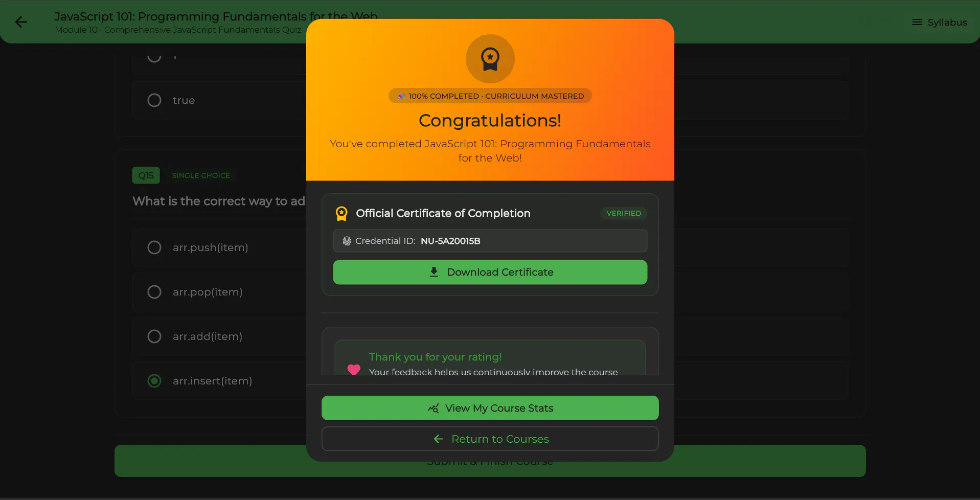This screenshot has height=500, width=980.
Task: Choose the arr.add(item) answer
Action: [x=154, y=336]
